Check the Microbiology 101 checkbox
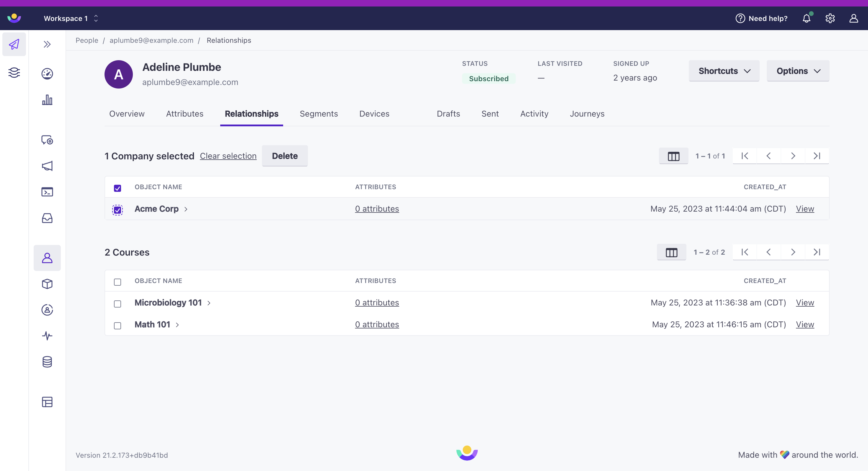The width and height of the screenshot is (868, 471). (x=117, y=304)
